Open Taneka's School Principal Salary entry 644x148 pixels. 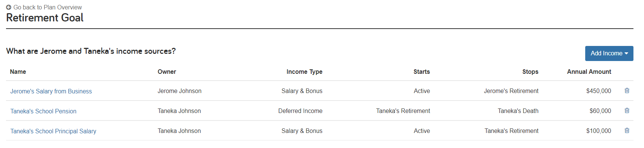tap(53, 131)
